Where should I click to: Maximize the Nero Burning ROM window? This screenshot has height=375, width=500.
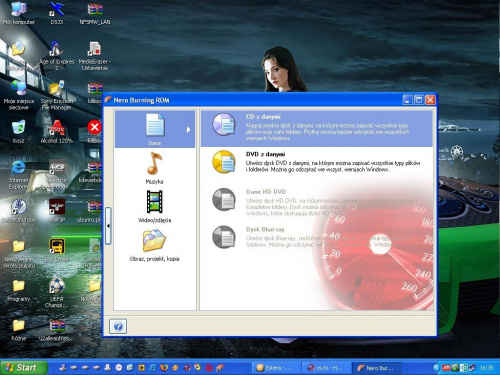(x=419, y=100)
